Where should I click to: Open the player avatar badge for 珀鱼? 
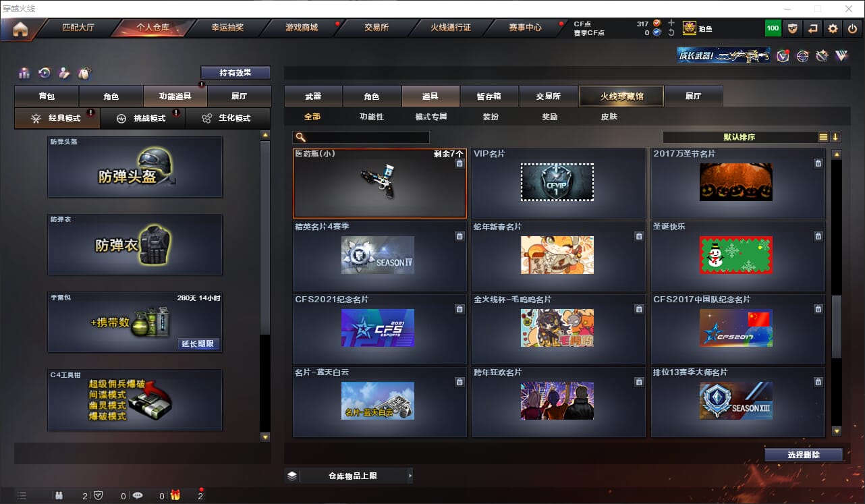point(689,28)
